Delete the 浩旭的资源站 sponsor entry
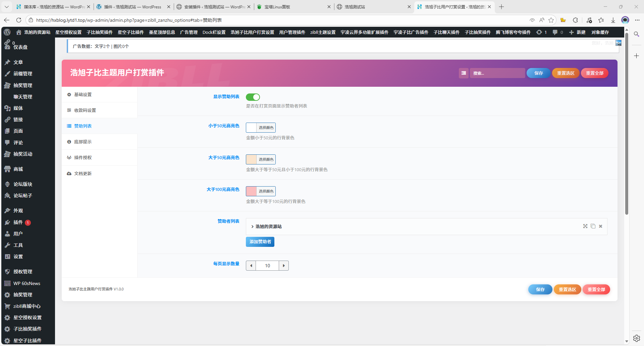Viewport: 644px width, 346px height. (x=601, y=226)
